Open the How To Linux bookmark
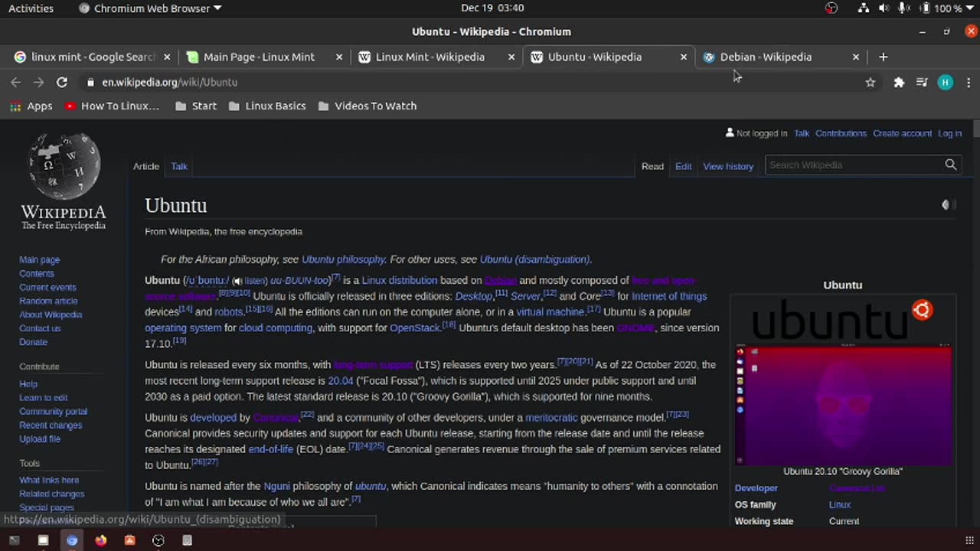 [112, 106]
